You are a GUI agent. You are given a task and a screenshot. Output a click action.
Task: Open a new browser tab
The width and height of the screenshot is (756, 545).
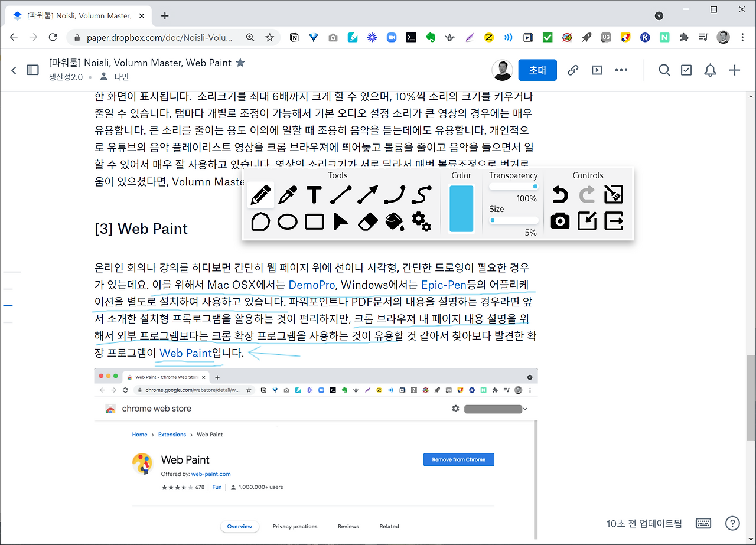pos(165,16)
